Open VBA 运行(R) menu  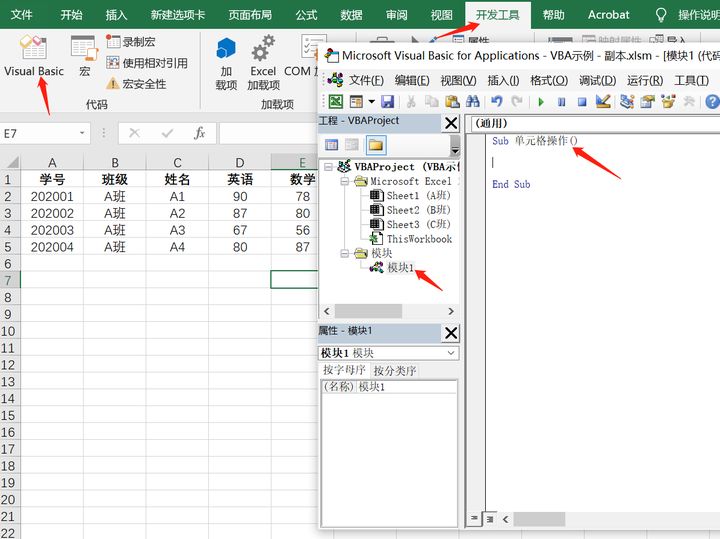645,81
